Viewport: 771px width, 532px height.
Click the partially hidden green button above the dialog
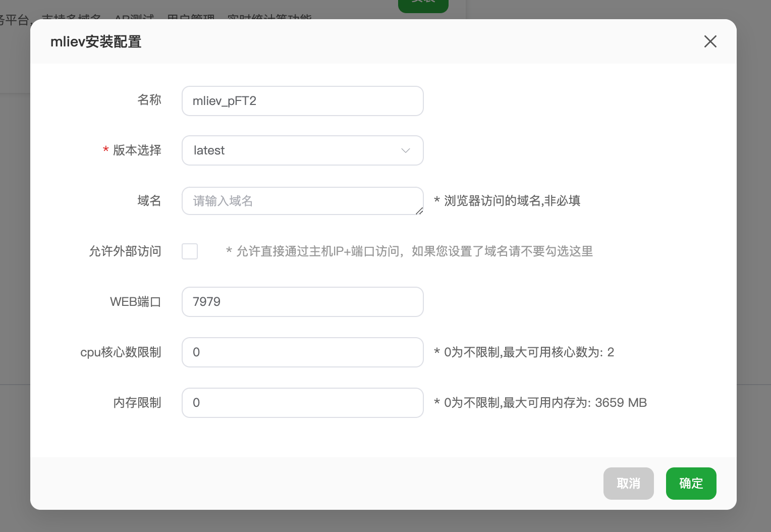coord(423,5)
